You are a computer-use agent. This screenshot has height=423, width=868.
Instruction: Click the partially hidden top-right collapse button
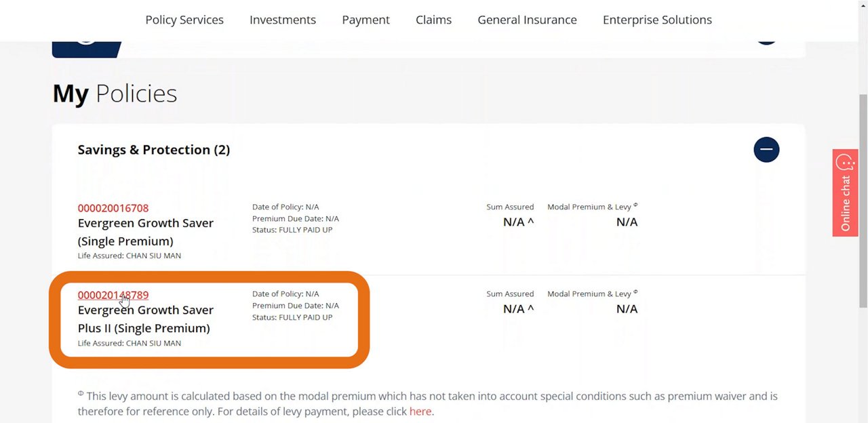[766, 39]
